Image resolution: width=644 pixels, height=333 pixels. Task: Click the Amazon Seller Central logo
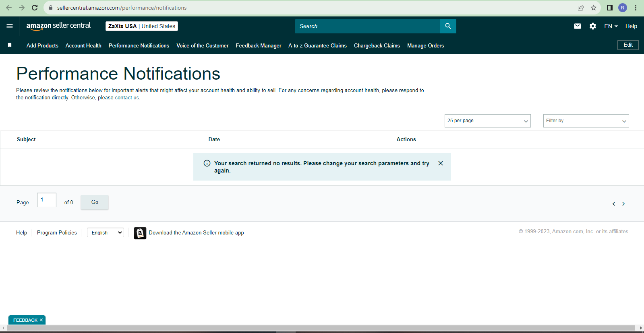(58, 26)
